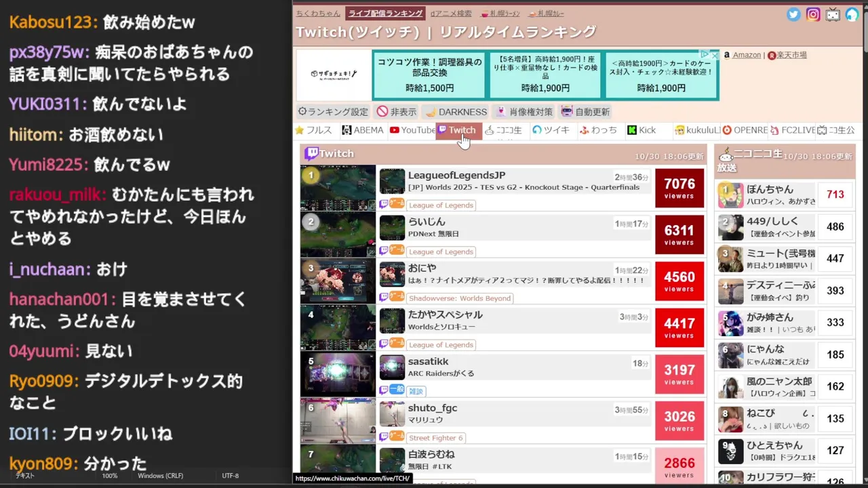Open the sasatikk stream thumbnail
This screenshot has height=488, width=868.
pos(338,374)
